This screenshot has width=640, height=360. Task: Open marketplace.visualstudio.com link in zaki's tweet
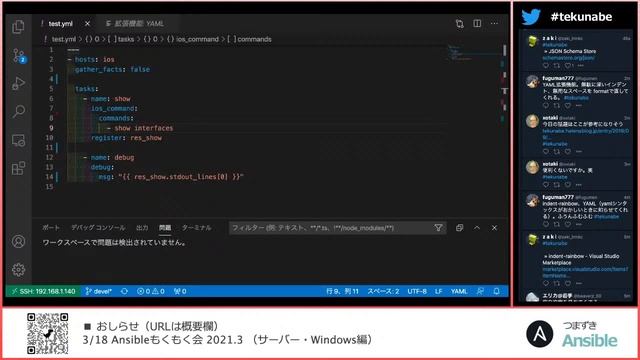[585, 272]
